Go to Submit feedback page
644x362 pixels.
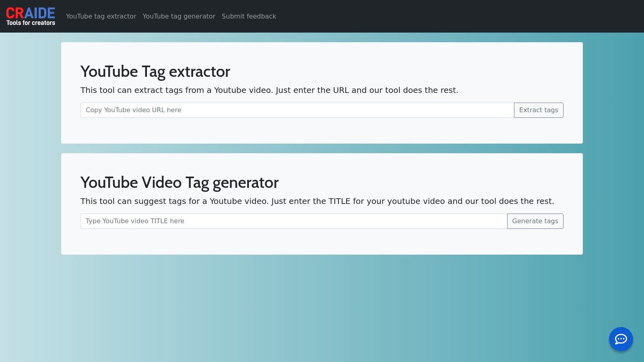tap(249, 16)
